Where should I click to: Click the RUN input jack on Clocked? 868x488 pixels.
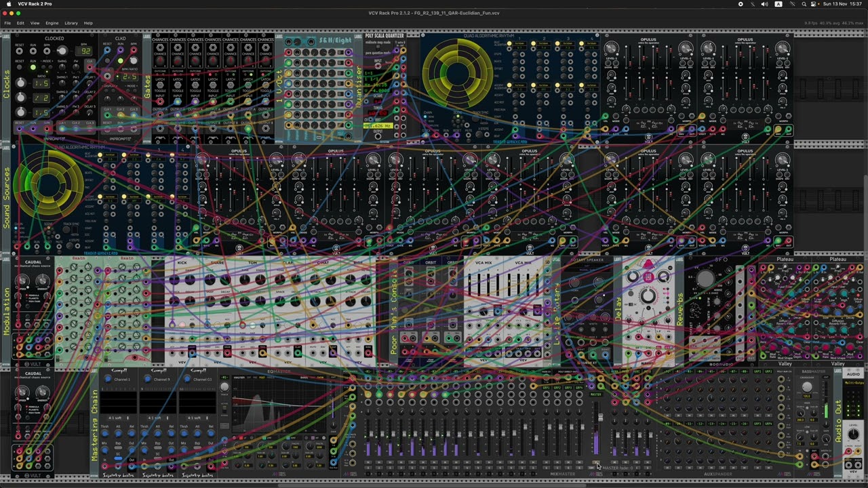pos(33,52)
